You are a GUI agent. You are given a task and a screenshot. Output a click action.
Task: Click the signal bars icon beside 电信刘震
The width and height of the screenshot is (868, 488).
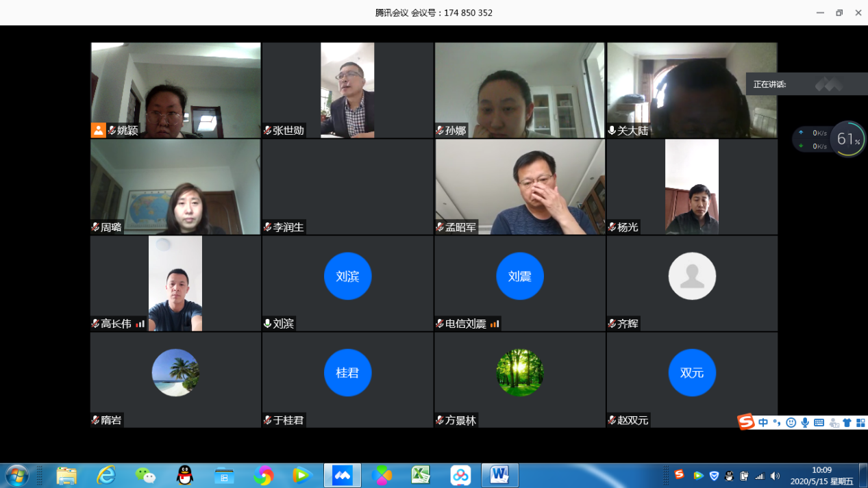(x=494, y=324)
